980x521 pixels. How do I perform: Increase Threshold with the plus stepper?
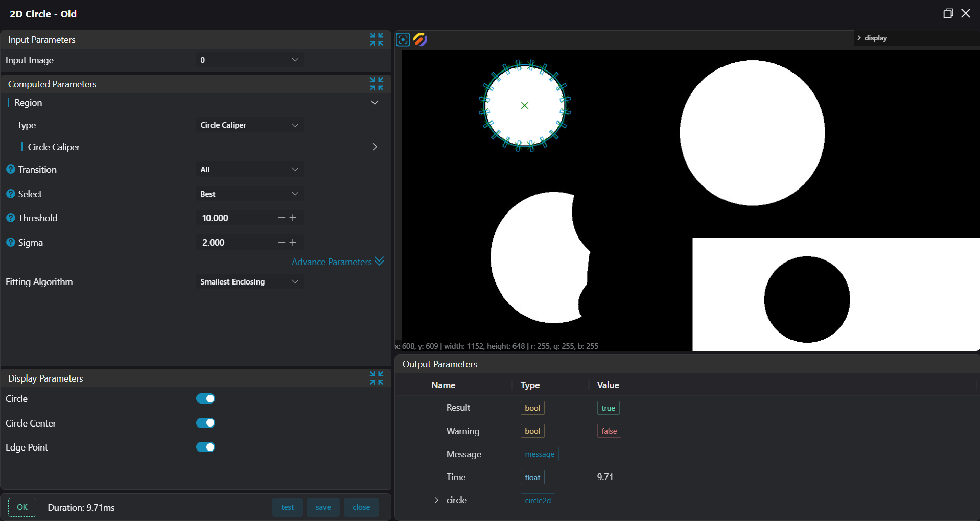[293, 218]
